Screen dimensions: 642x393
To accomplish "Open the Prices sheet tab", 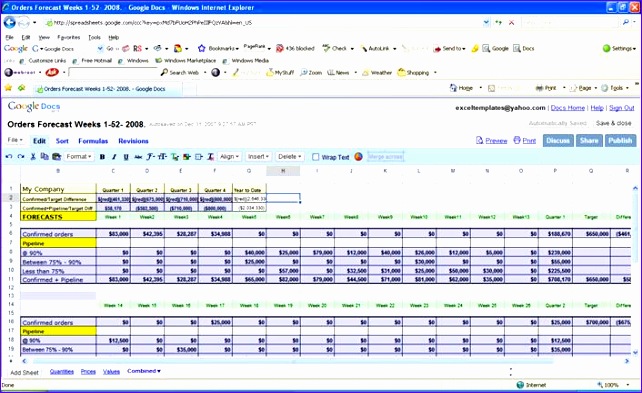I will pyautogui.click(x=88, y=372).
